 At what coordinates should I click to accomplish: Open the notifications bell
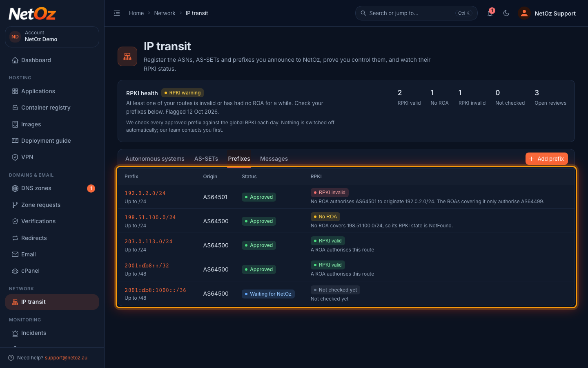[490, 13]
